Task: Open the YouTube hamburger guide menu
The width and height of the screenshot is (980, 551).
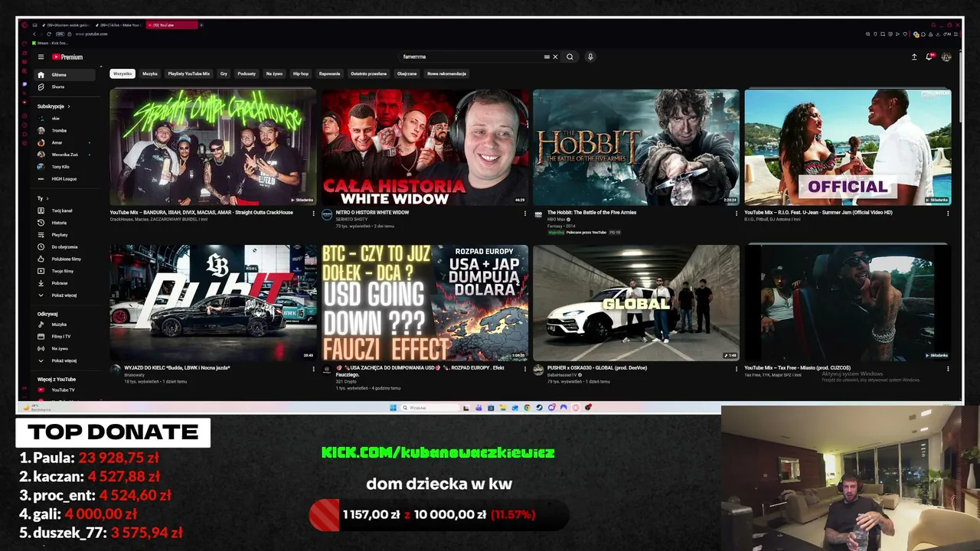Action: click(41, 57)
